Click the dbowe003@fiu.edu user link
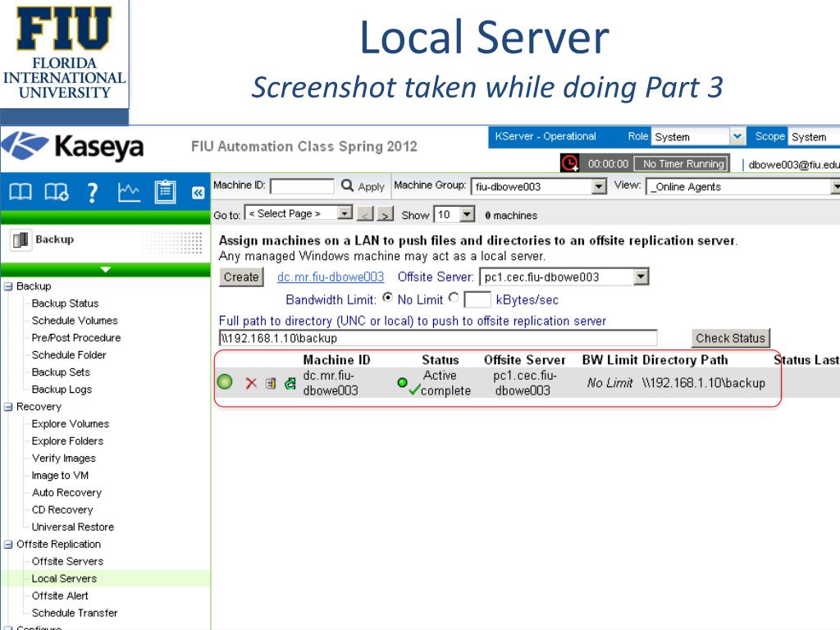Screen dimensions: 840x630 pos(794,164)
